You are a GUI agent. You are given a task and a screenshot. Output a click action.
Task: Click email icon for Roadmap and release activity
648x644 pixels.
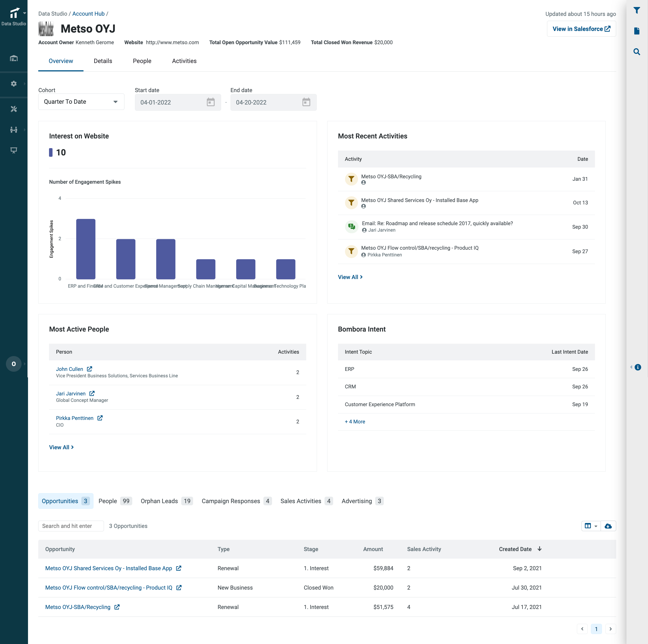pos(351,227)
